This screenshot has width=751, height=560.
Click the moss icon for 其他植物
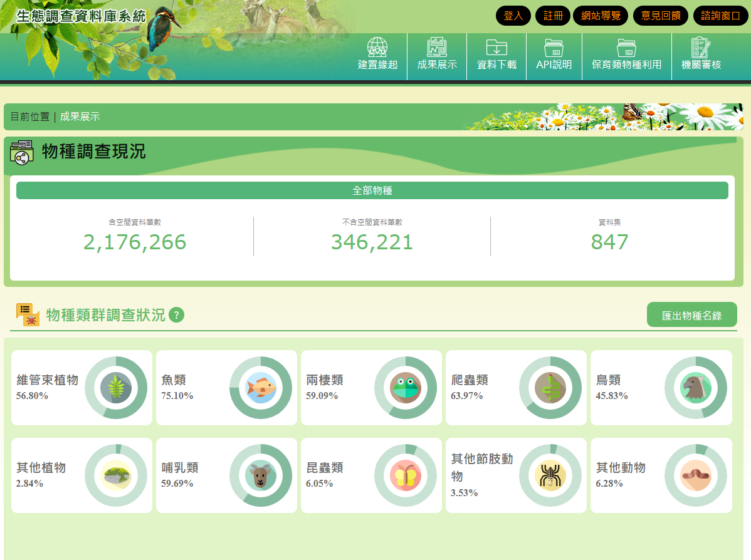pyautogui.click(x=116, y=475)
